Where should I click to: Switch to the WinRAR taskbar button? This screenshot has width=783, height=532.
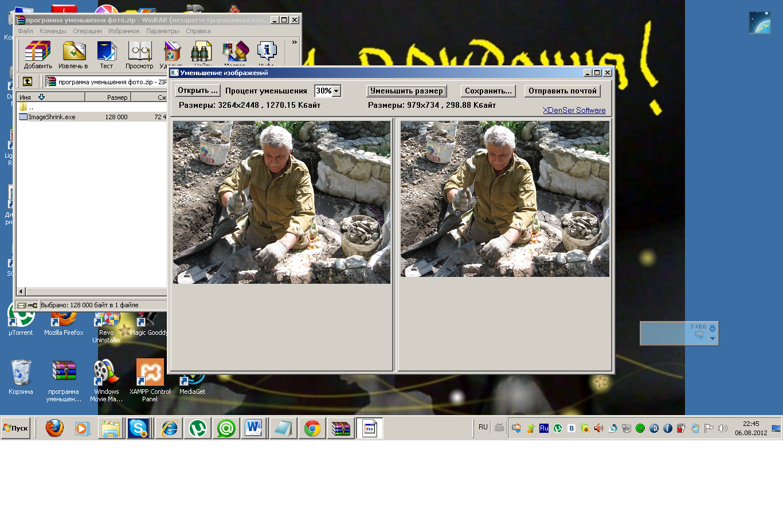[x=341, y=428]
